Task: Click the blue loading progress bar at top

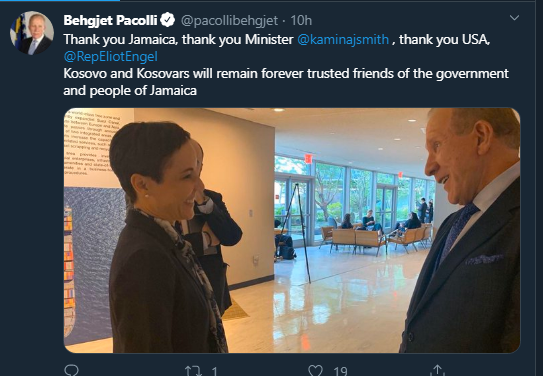Action: tap(60, 0)
